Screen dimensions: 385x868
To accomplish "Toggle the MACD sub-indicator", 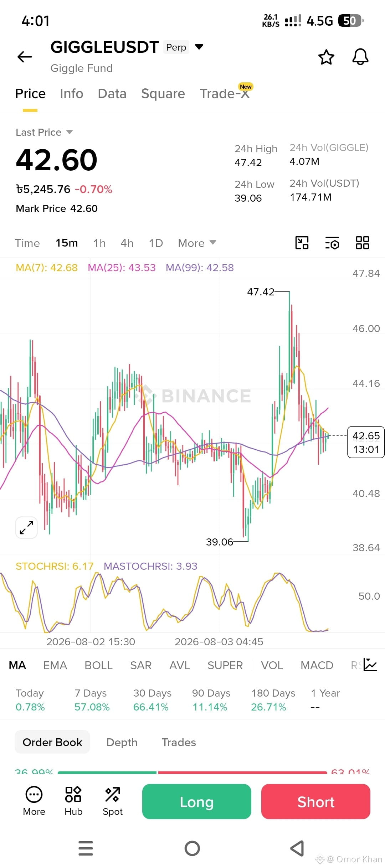I will click(x=317, y=665).
